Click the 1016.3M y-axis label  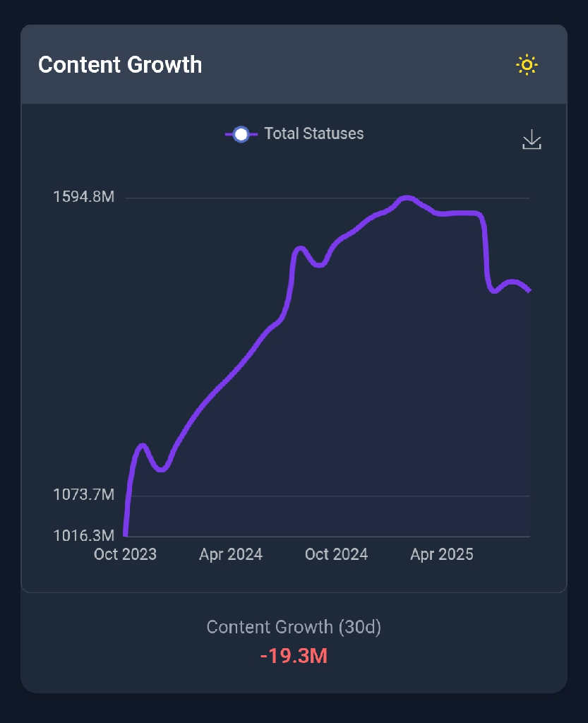(x=83, y=535)
